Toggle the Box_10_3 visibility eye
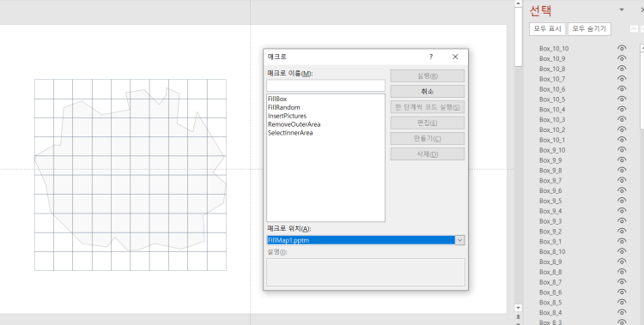The height and width of the screenshot is (325, 644). [622, 119]
